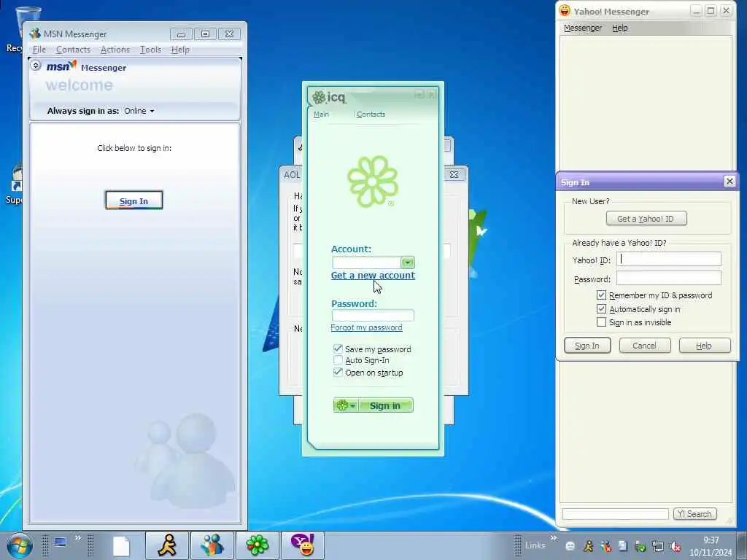Click MSN Messenger Sign In button
The height and width of the screenshot is (560, 747).
tap(134, 201)
